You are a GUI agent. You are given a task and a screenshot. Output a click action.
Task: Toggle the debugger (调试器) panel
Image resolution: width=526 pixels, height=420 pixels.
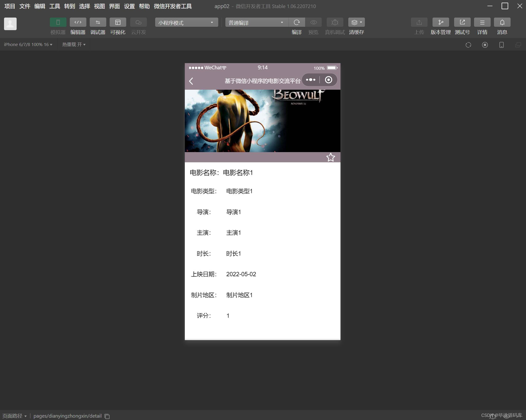pyautogui.click(x=98, y=23)
